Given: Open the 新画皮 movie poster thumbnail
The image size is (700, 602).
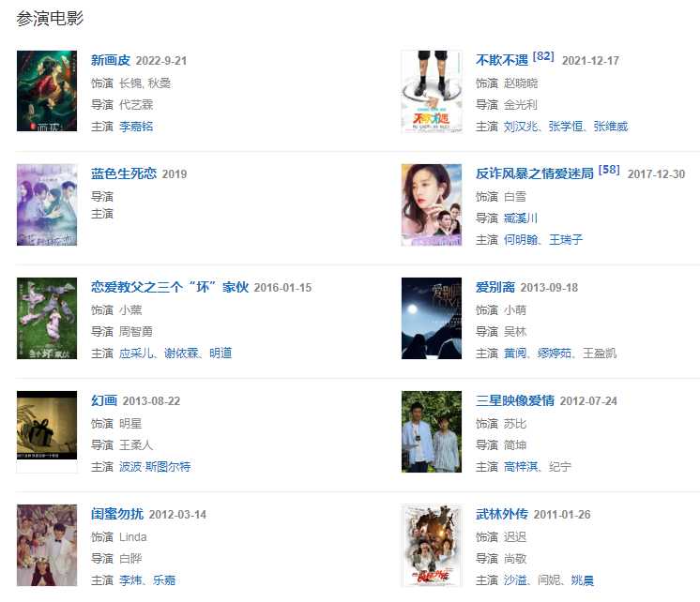Looking at the screenshot, I should coord(47,91).
